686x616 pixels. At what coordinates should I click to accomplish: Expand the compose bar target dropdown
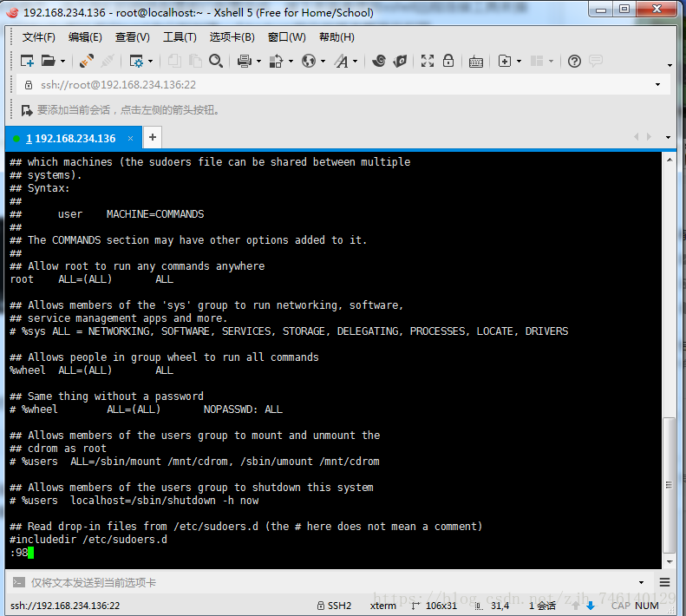click(642, 583)
